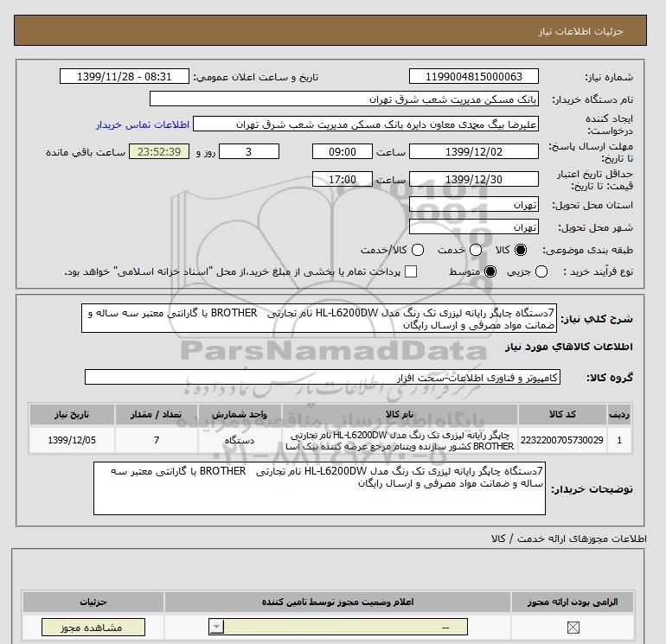
Task: Enable the Islamic treasury payment checkbox
Action: click(411, 272)
